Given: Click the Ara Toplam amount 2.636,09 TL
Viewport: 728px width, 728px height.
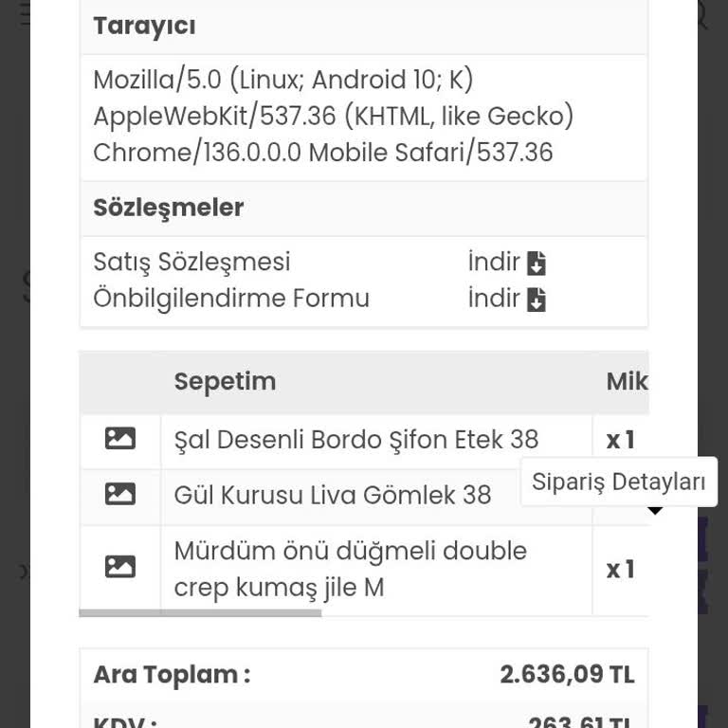Looking at the screenshot, I should (567, 675).
